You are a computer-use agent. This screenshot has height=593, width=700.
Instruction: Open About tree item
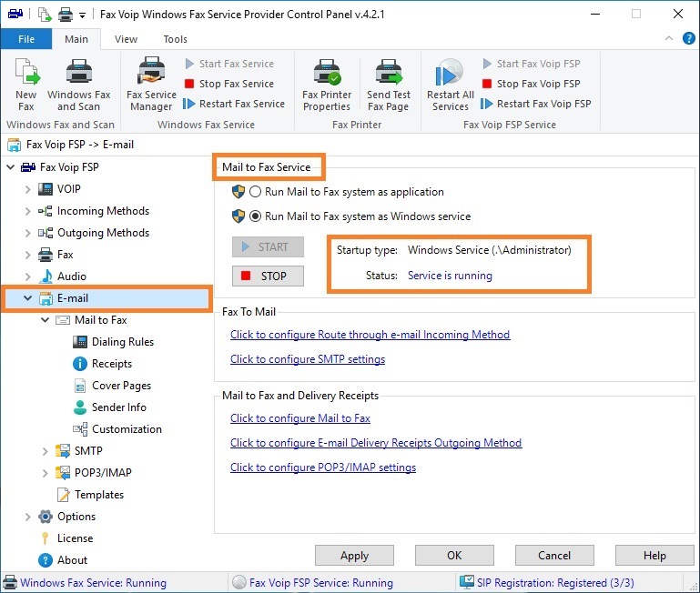72,560
